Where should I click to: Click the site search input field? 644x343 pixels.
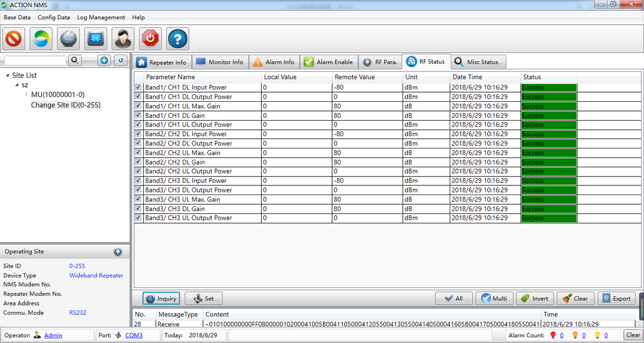[35, 61]
